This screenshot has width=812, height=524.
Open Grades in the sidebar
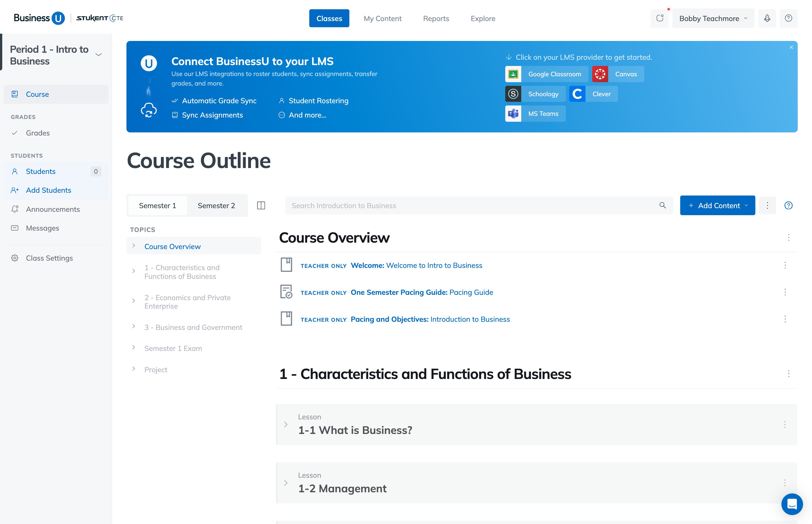coord(56,133)
